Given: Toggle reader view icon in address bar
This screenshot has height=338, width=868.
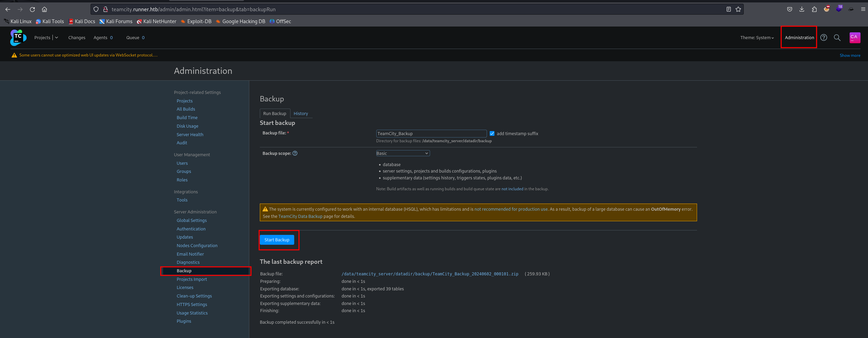Looking at the screenshot, I should [729, 9].
